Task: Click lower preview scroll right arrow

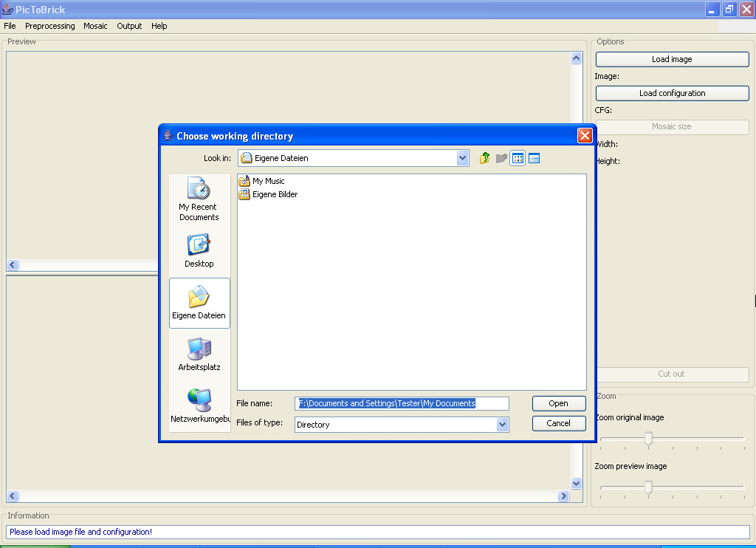Action: (x=563, y=496)
